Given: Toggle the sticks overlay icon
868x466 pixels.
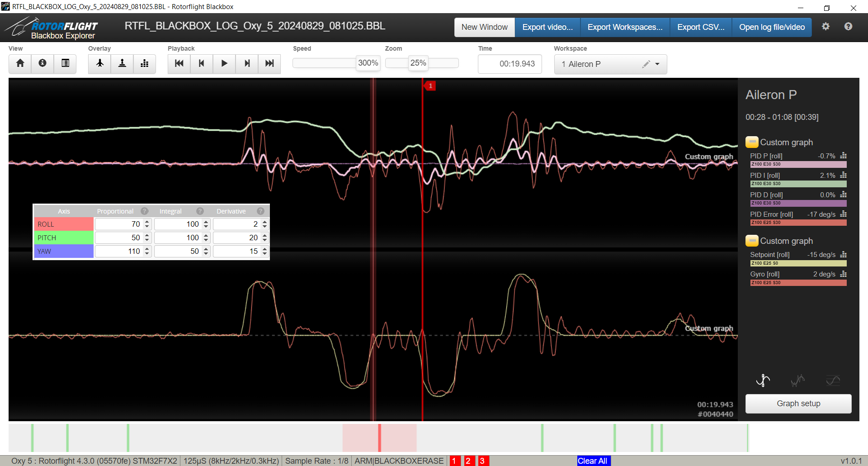Looking at the screenshot, I should (x=122, y=63).
